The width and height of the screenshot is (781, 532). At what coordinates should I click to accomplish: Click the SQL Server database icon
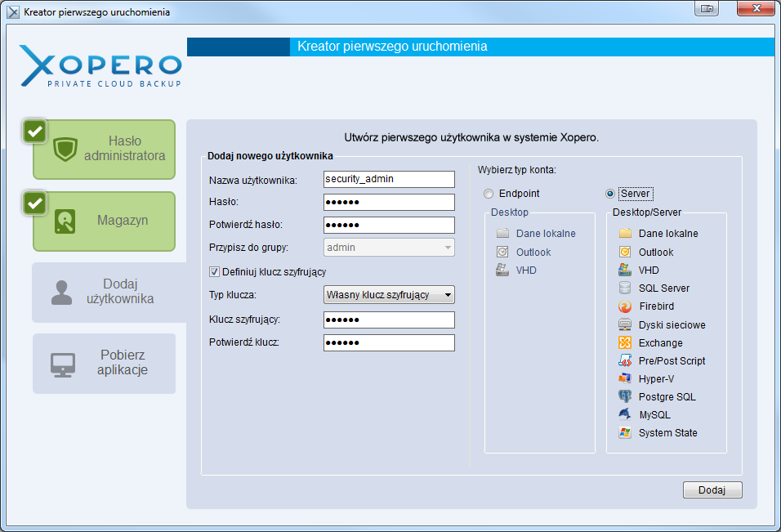pyautogui.click(x=625, y=288)
